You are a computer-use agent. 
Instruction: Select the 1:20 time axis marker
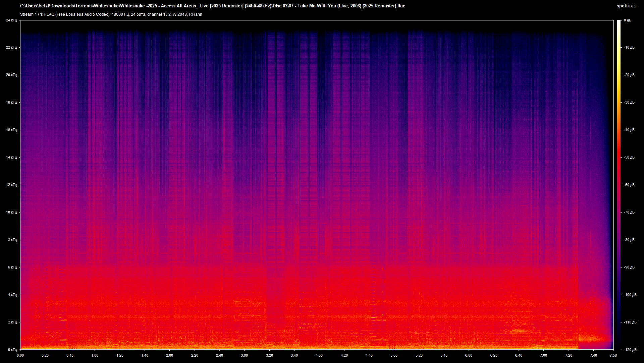120,355
